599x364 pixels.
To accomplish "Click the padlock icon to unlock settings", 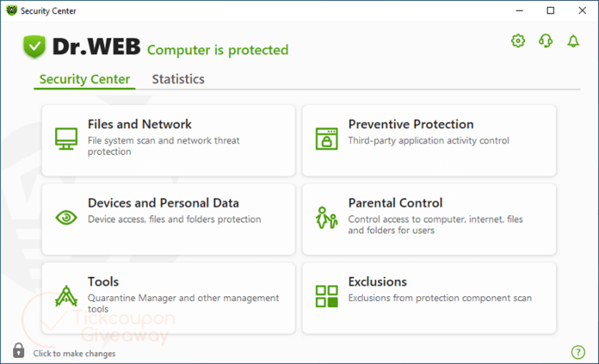I will 18,350.
